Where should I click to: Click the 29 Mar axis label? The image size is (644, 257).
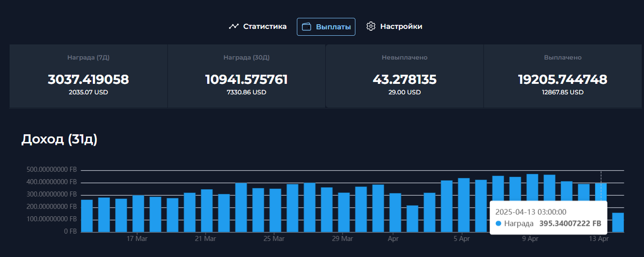(343, 239)
